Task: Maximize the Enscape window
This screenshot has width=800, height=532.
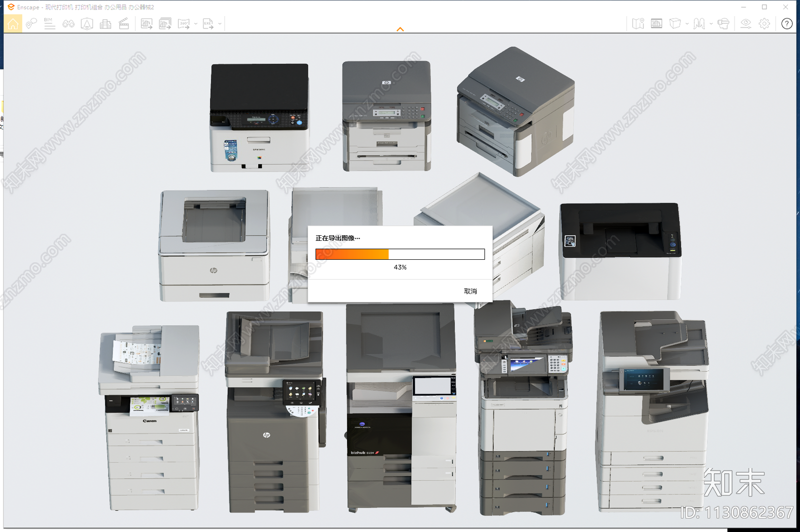Action: (x=764, y=7)
